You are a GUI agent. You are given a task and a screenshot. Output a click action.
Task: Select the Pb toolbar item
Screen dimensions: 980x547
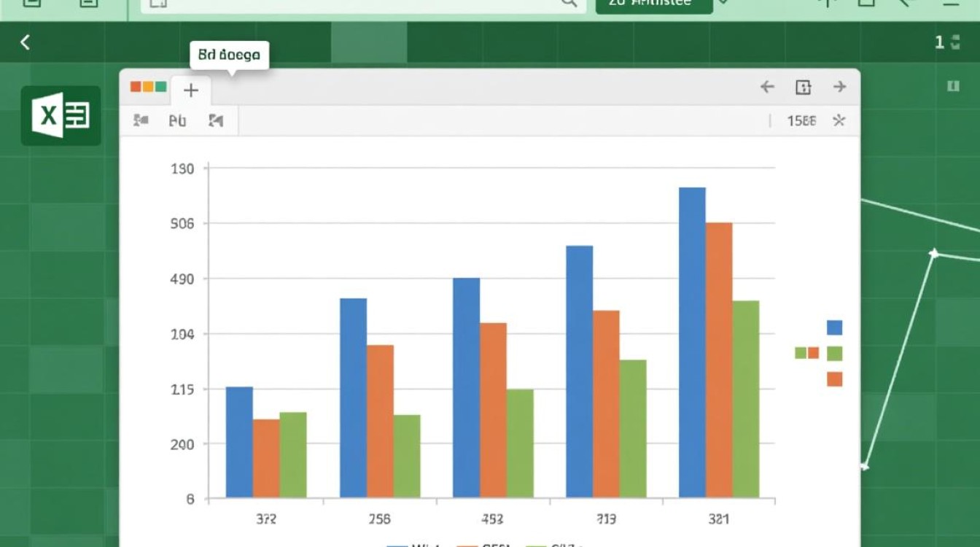click(x=177, y=121)
